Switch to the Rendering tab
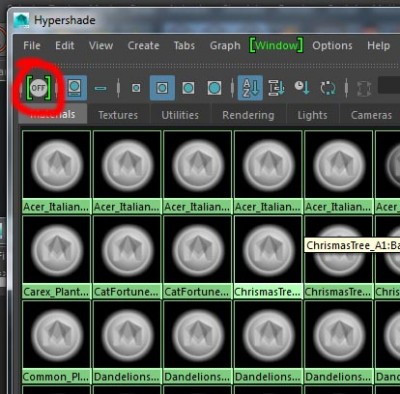Screen dimensions: 400x394 [x=248, y=115]
